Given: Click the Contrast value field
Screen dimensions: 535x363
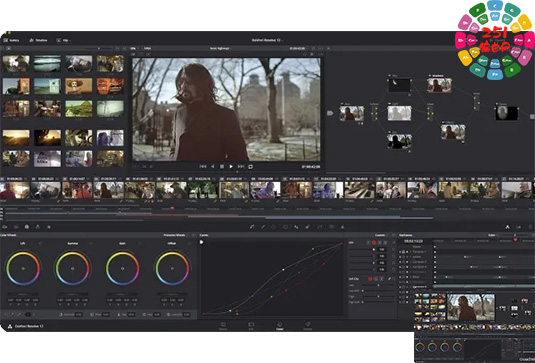Looking at the screenshot, I should [78, 315].
